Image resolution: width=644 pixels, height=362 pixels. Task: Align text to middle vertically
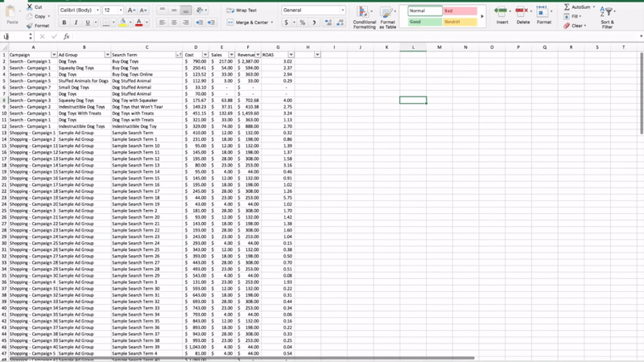pos(174,10)
